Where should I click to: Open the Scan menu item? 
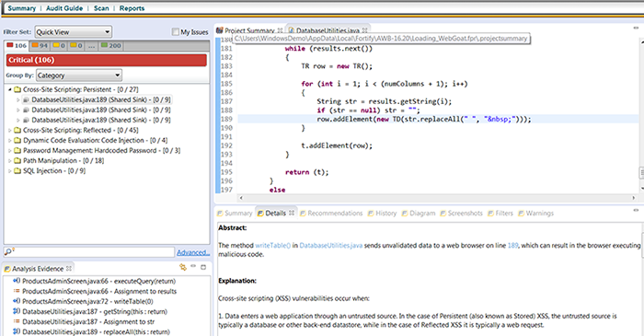tap(101, 8)
